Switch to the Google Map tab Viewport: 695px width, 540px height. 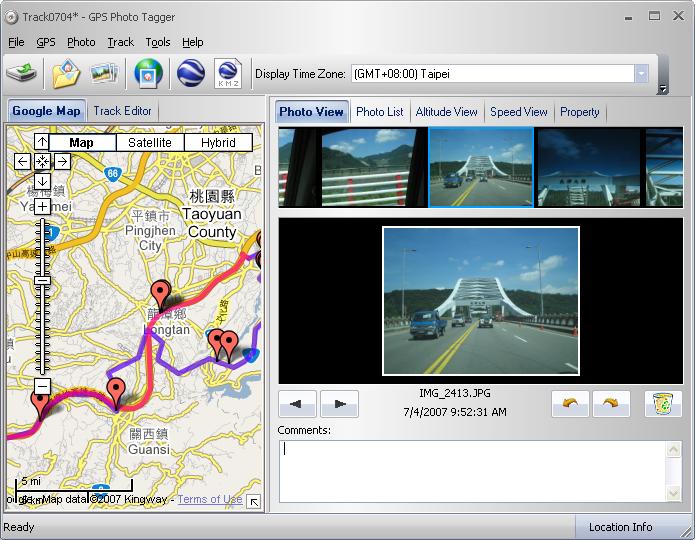pos(47,111)
